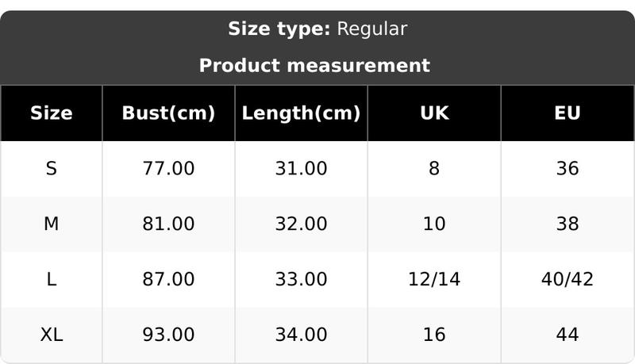Click the 77.00 bust measurement
This screenshot has height=364, width=635.
[168, 169]
